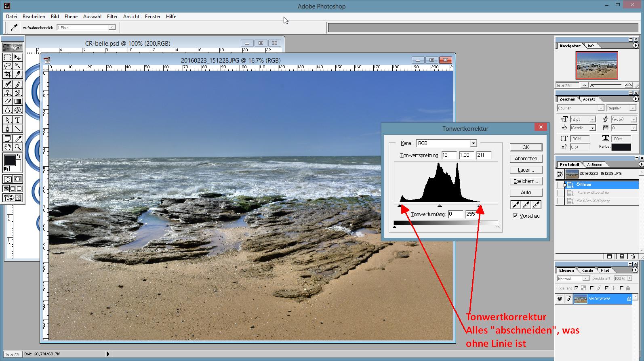The width and height of the screenshot is (644, 361).
Task: Click the Abbrechen button
Action: 526,159
